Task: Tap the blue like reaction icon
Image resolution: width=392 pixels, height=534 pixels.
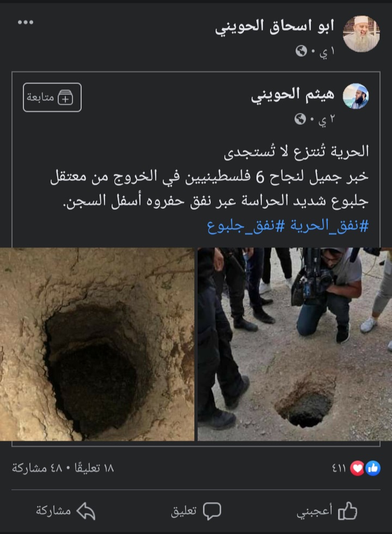Action: pyautogui.click(x=373, y=469)
